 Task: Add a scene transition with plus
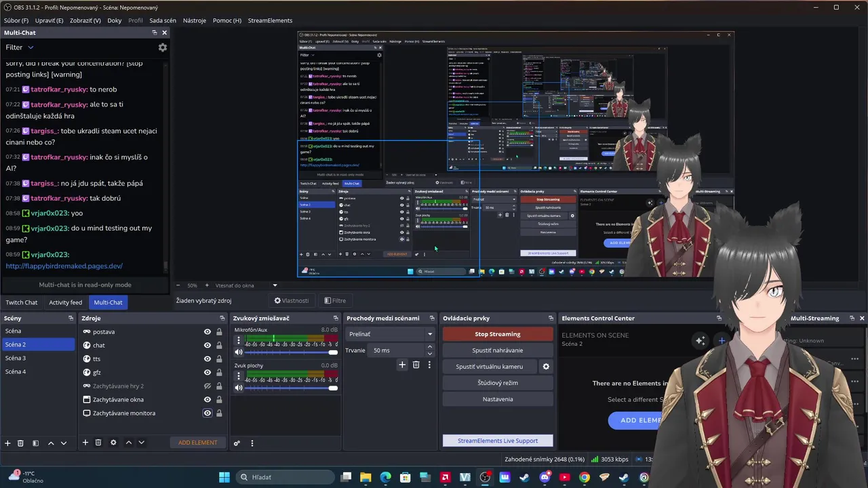pos(402,365)
